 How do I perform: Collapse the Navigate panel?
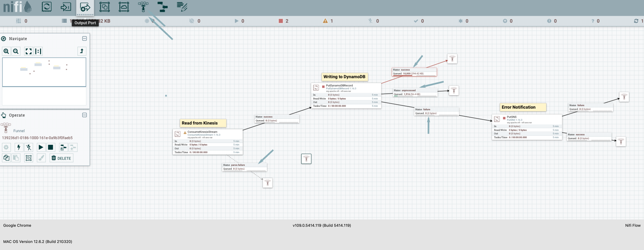click(x=84, y=38)
